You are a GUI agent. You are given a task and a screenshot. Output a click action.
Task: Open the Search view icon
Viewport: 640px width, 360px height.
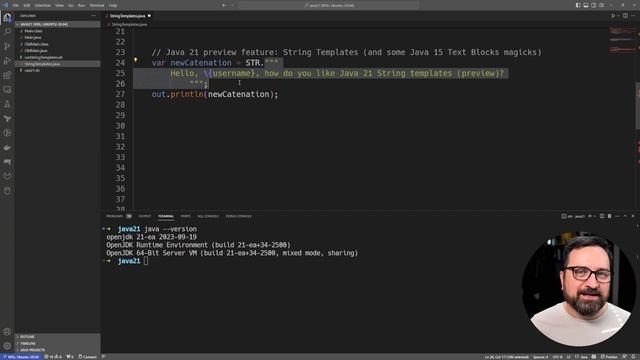click(7, 31)
